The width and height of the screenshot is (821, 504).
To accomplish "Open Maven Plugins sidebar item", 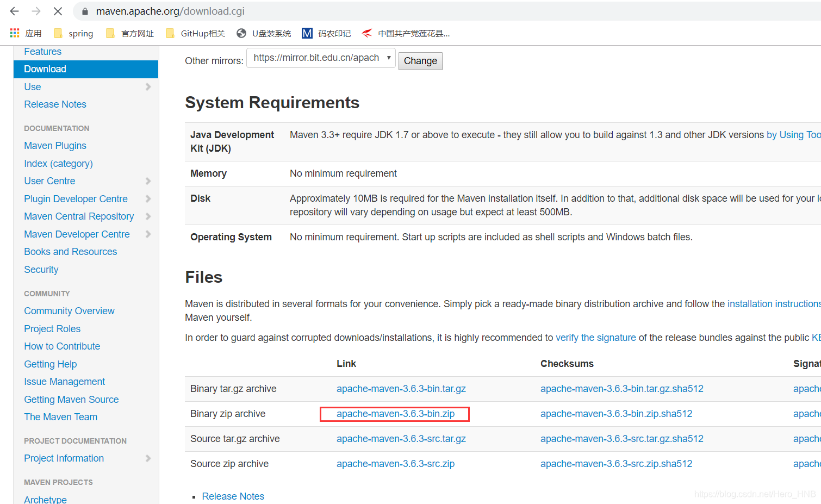I will (55, 146).
